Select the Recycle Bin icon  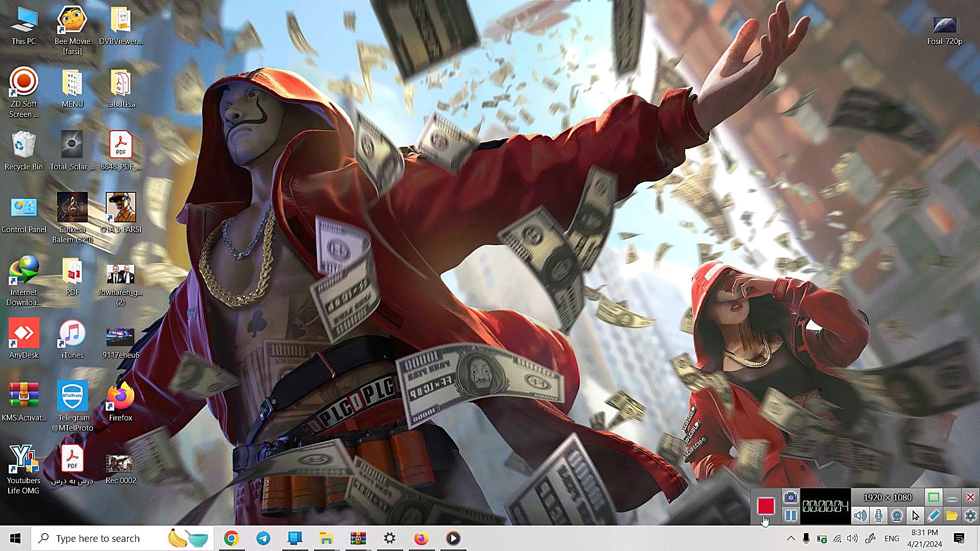[x=24, y=151]
